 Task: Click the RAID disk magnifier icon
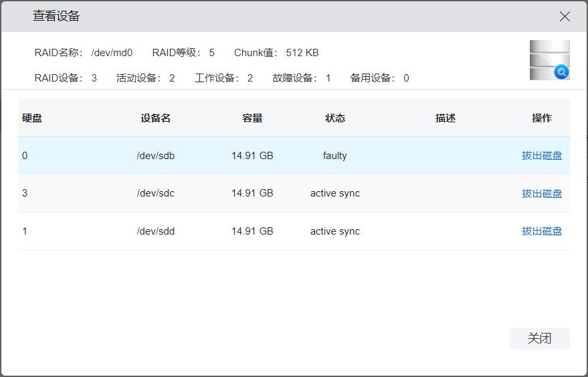(549, 61)
